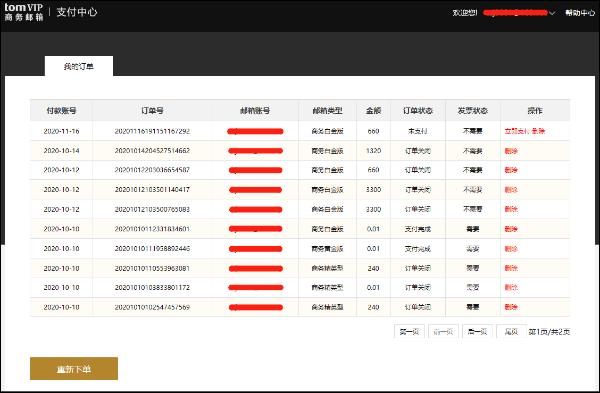
Task: Click the 金额 column header
Action: coord(373,111)
